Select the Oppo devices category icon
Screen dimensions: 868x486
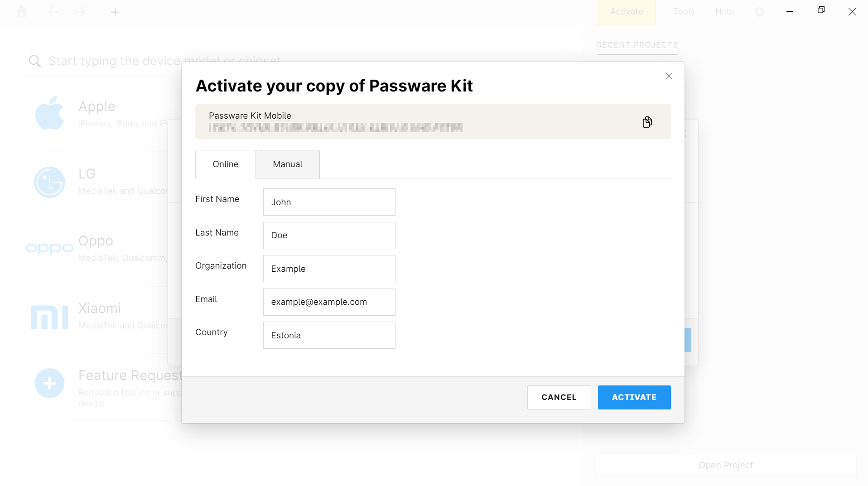point(49,248)
